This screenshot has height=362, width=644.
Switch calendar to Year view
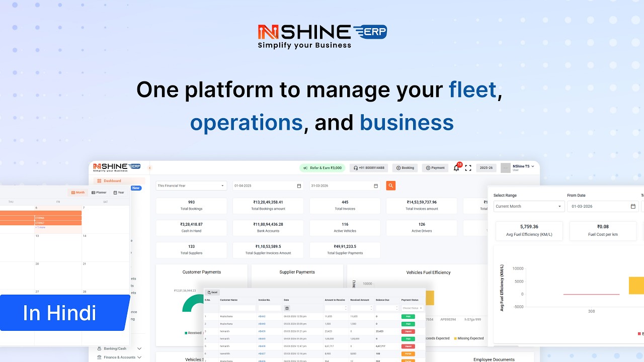tap(119, 193)
